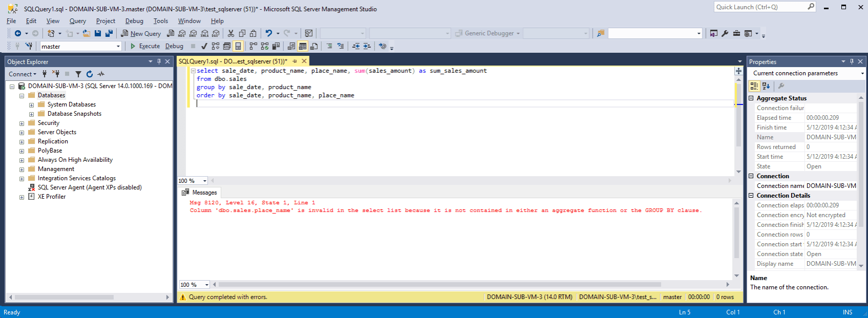Click the Copy icon
Screen dimensions: 868x318
tap(242, 33)
